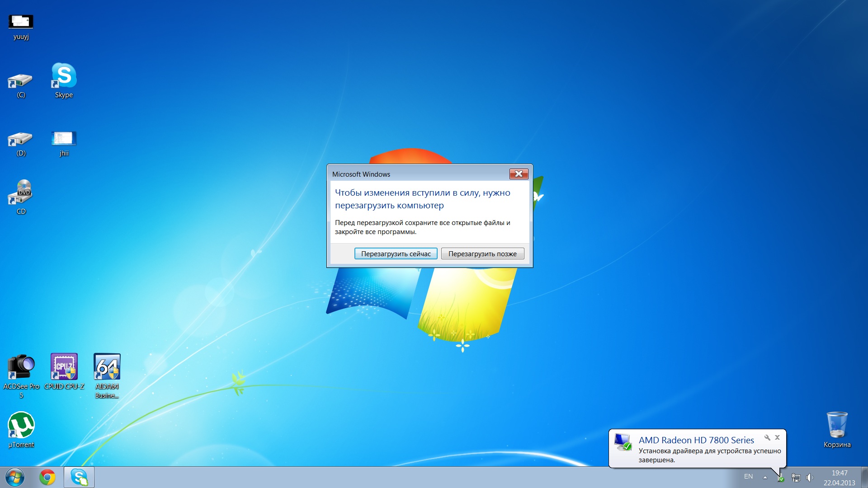Click Перезагрузить позже button

(482, 254)
